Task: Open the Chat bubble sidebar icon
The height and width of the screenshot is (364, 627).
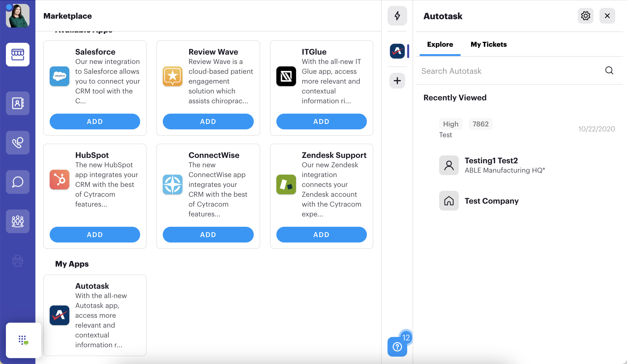Action: click(18, 182)
